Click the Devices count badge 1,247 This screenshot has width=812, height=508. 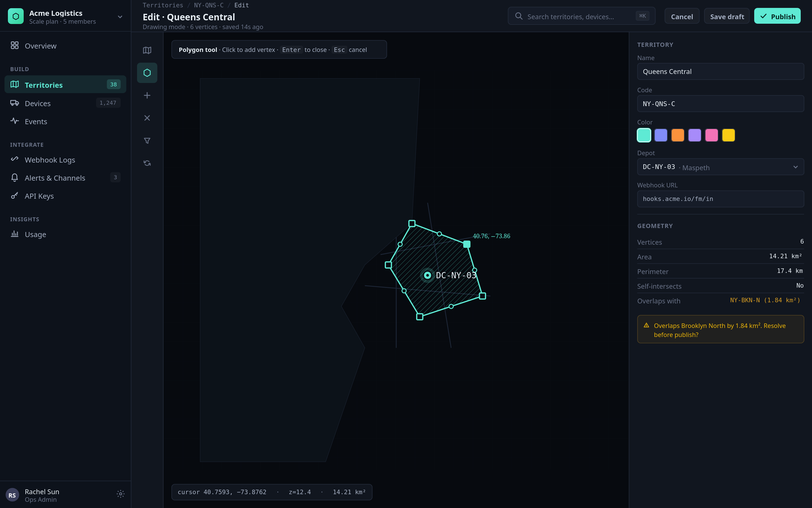coord(108,103)
